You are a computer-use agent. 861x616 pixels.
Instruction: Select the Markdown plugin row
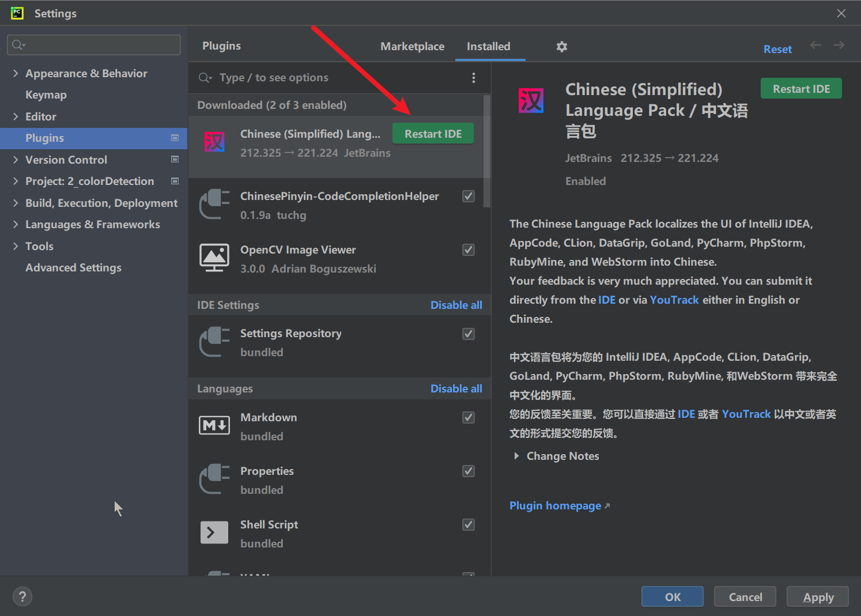pos(339,426)
